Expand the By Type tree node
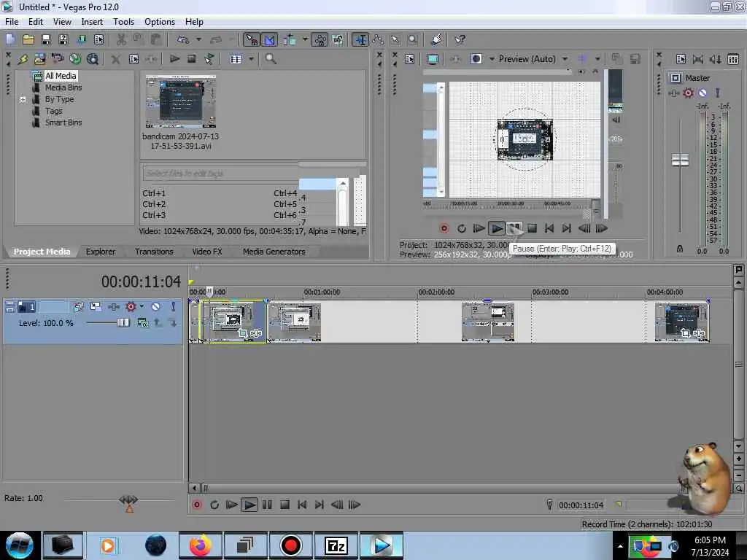 (x=23, y=99)
